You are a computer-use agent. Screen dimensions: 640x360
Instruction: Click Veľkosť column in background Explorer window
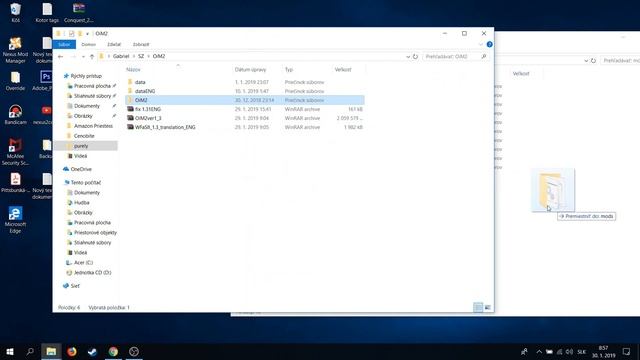(521, 74)
